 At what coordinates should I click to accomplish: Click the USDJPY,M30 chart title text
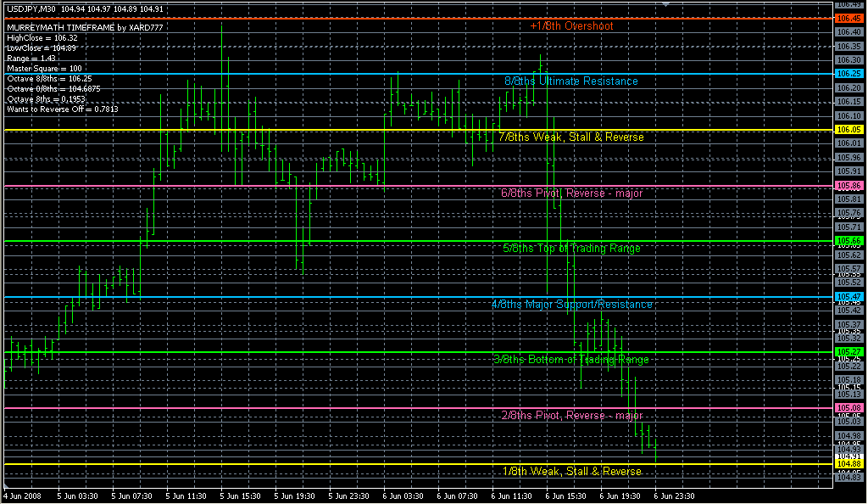pyautogui.click(x=31, y=9)
